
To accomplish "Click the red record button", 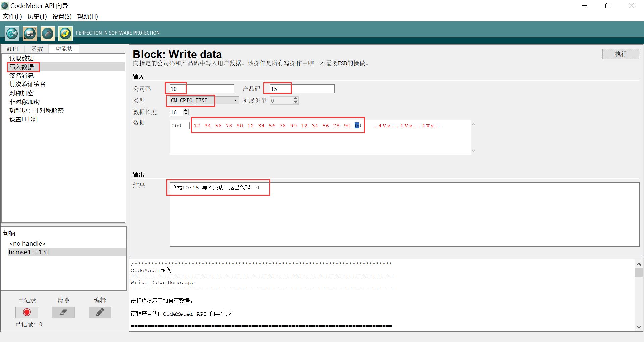I will click(27, 312).
